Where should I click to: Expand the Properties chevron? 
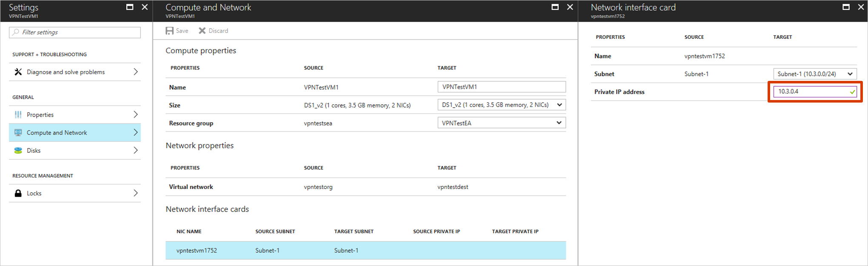(135, 114)
